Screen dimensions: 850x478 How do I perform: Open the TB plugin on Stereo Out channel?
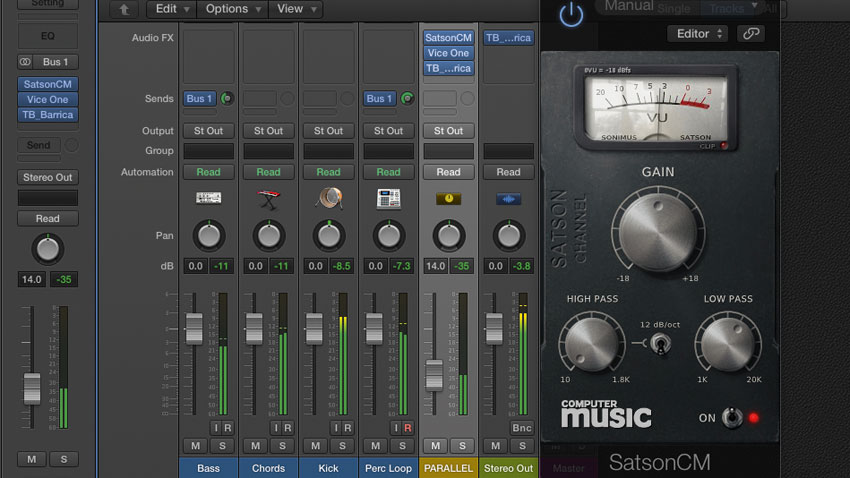508,37
